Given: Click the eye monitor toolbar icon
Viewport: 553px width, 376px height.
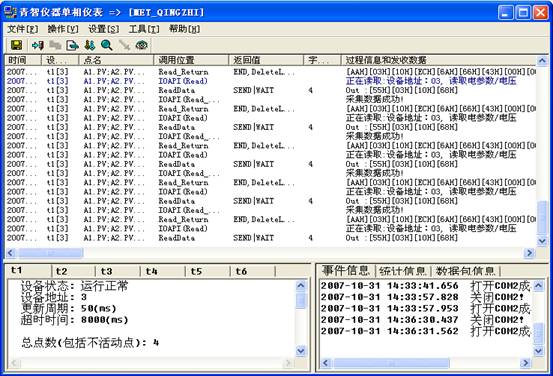Looking at the screenshot, I should coord(142,45).
